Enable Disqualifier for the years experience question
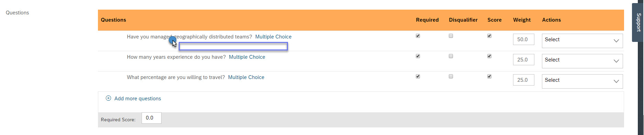This screenshot has width=644, height=135. [451, 56]
